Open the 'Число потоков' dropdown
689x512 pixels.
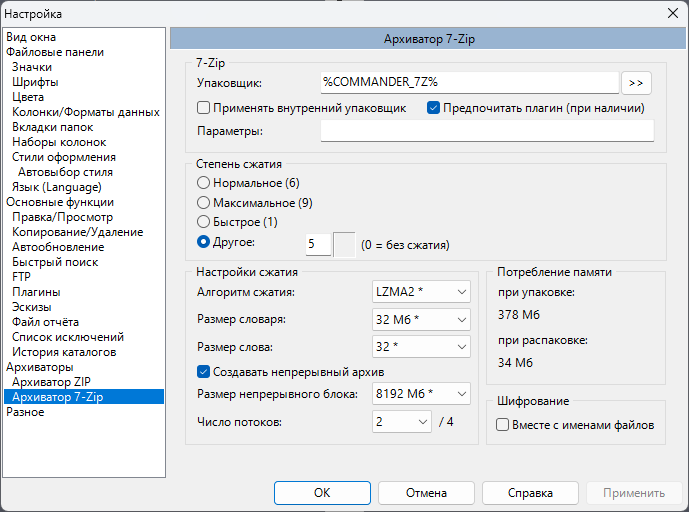tap(402, 422)
